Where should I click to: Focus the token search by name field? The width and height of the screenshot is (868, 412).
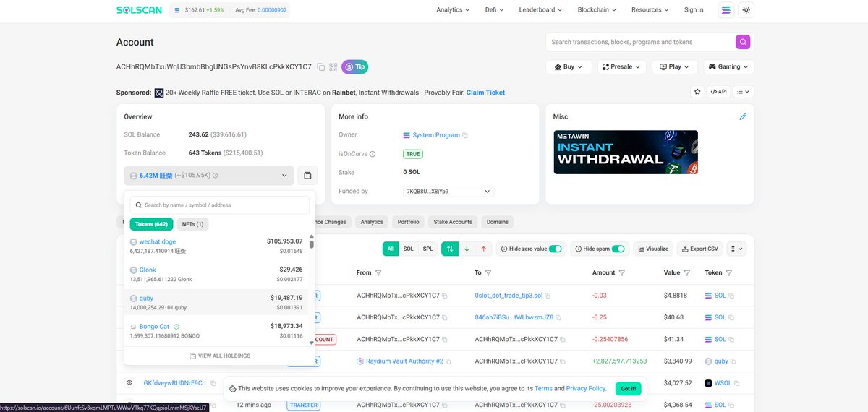click(x=220, y=205)
